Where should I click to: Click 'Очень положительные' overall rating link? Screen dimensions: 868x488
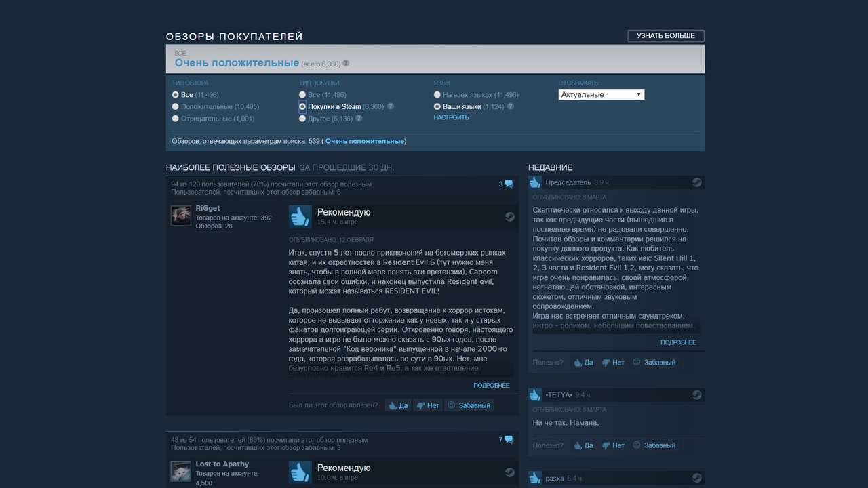pos(237,62)
